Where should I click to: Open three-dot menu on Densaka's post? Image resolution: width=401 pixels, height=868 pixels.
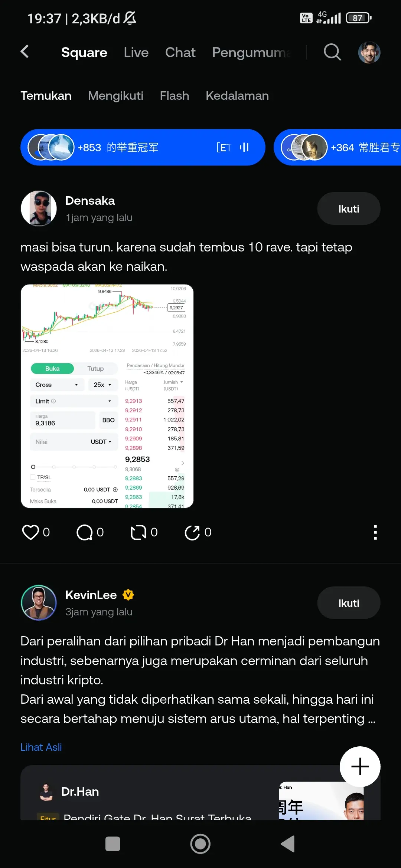[x=375, y=532]
